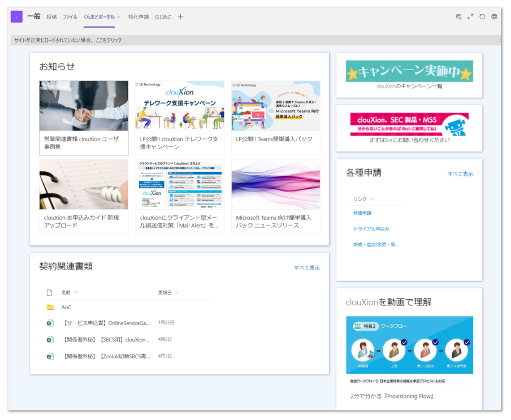Click the file type column header icon
511x420 pixels.
pos(49,292)
